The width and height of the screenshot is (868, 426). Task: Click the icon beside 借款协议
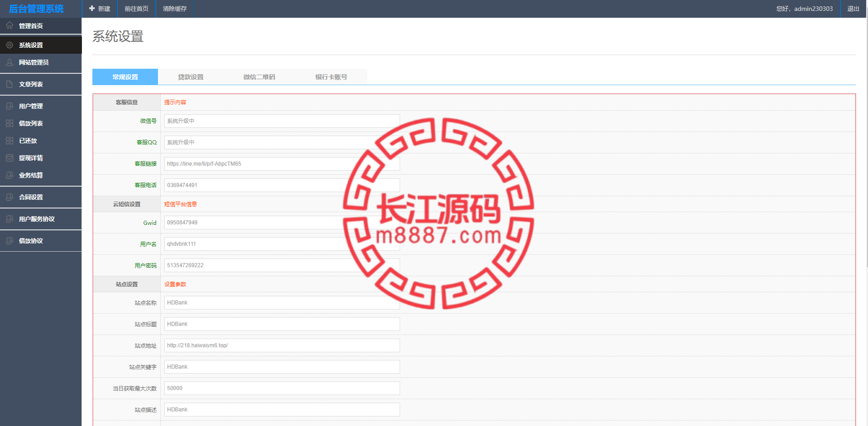click(10, 241)
